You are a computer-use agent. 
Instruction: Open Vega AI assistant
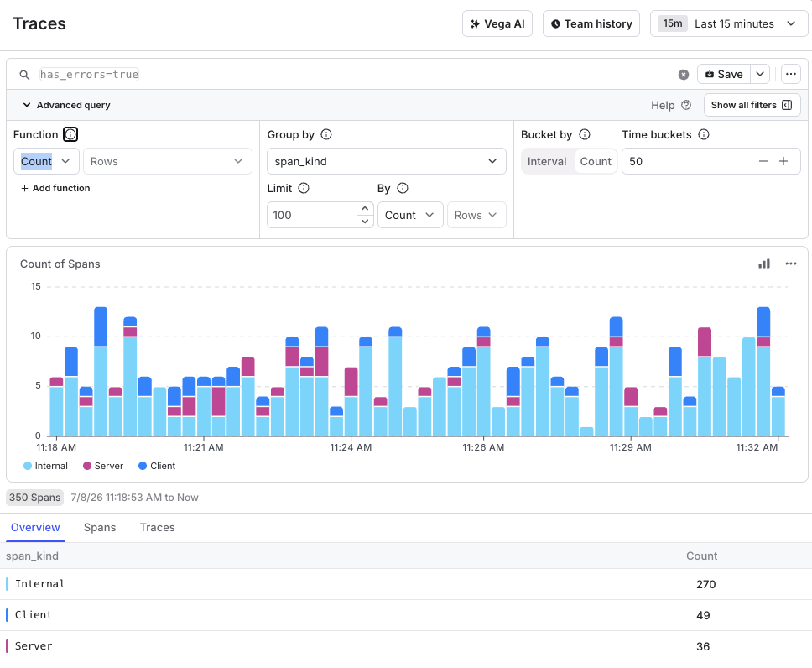click(497, 23)
